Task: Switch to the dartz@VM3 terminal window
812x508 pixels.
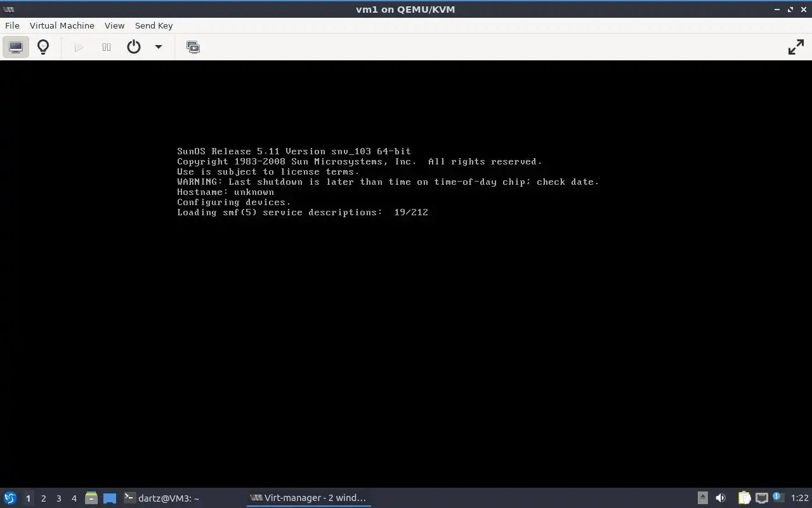Action: (x=183, y=498)
